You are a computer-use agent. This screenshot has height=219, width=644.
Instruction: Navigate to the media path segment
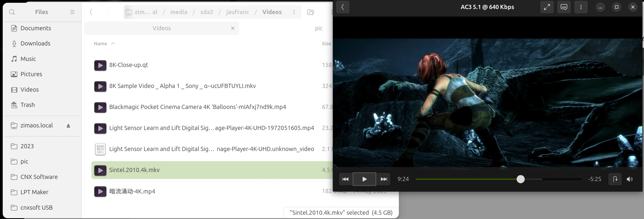point(179,12)
